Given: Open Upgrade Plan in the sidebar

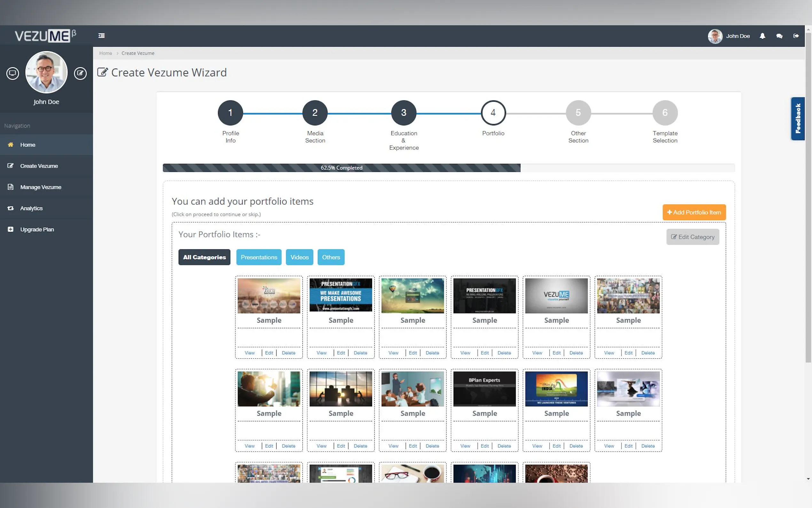Looking at the screenshot, I should (46, 229).
